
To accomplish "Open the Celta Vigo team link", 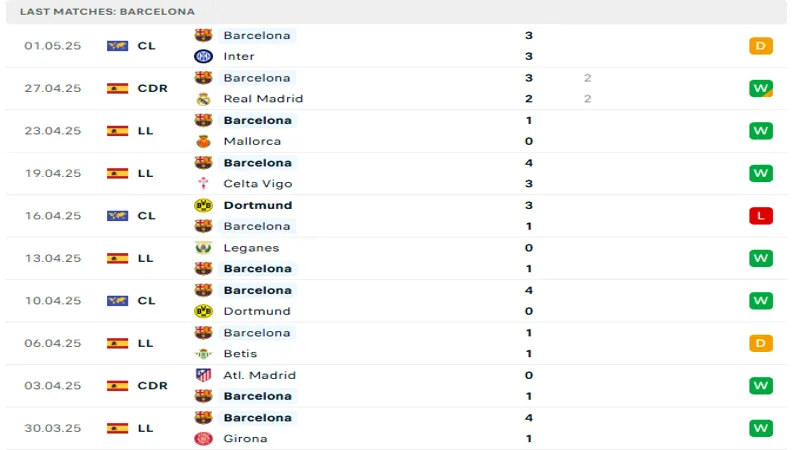I will 257,184.
